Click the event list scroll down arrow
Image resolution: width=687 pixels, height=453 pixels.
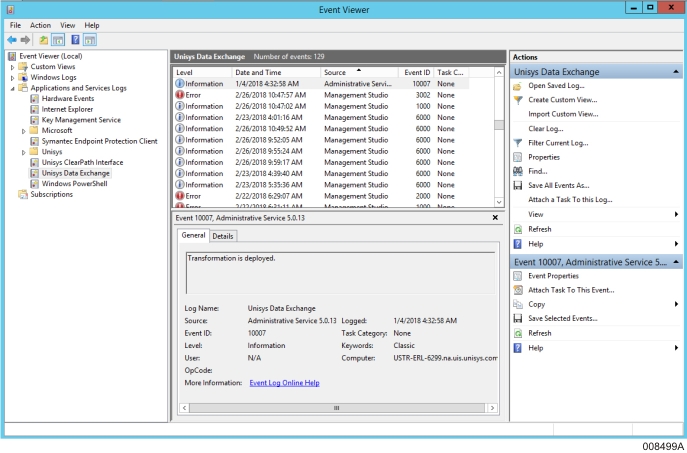(x=499, y=202)
